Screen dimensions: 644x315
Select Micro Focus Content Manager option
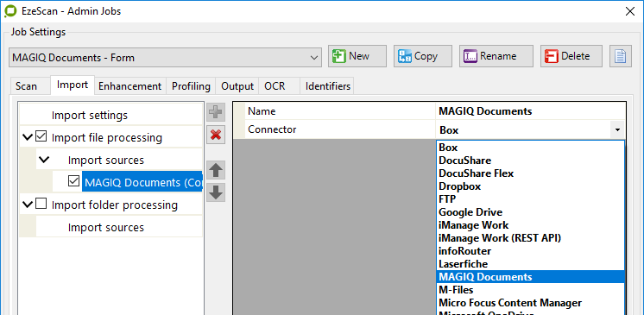coord(530,303)
